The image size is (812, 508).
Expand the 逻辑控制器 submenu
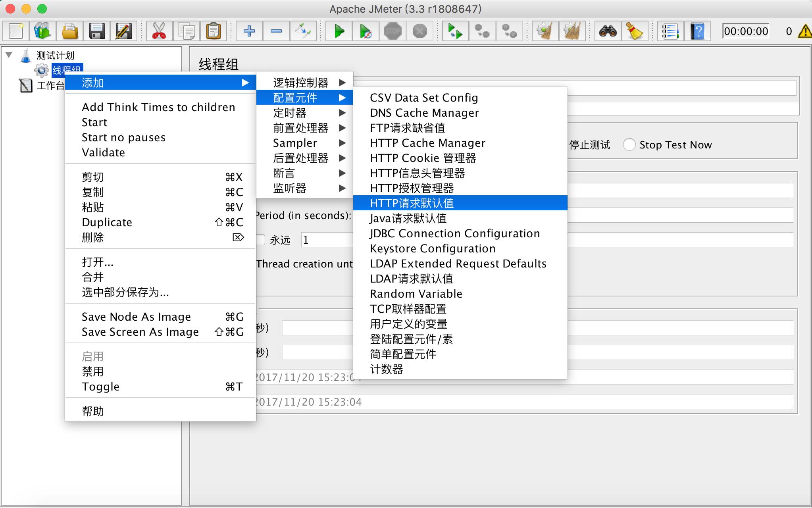tap(304, 83)
